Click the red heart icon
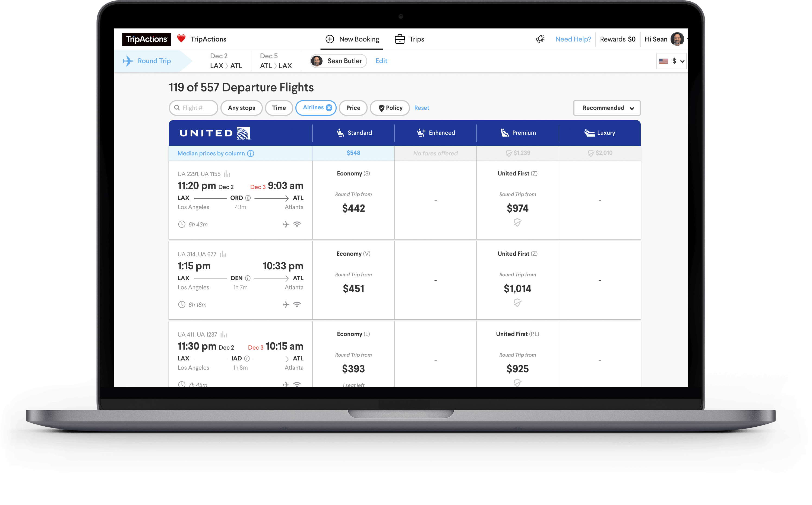This screenshot has height=505, width=812. (182, 39)
